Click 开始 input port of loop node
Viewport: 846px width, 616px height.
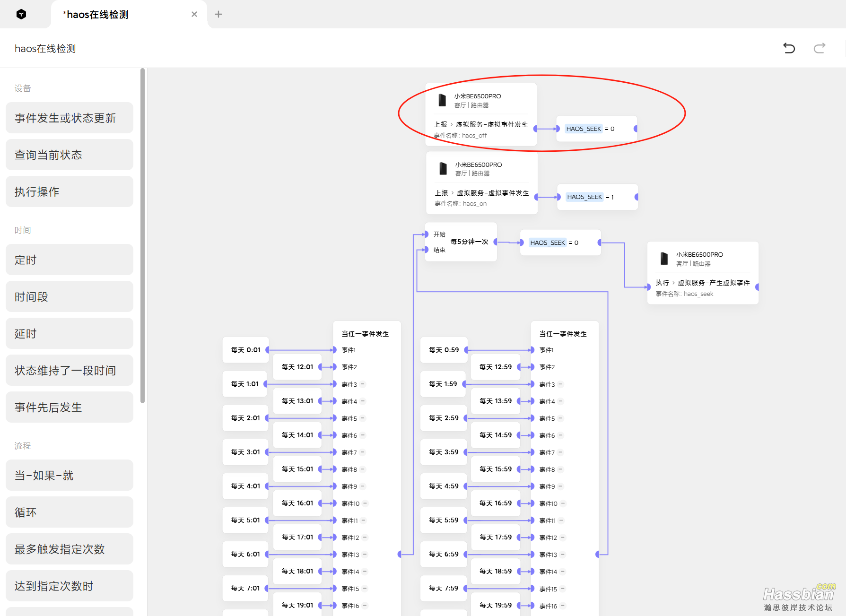point(426,234)
